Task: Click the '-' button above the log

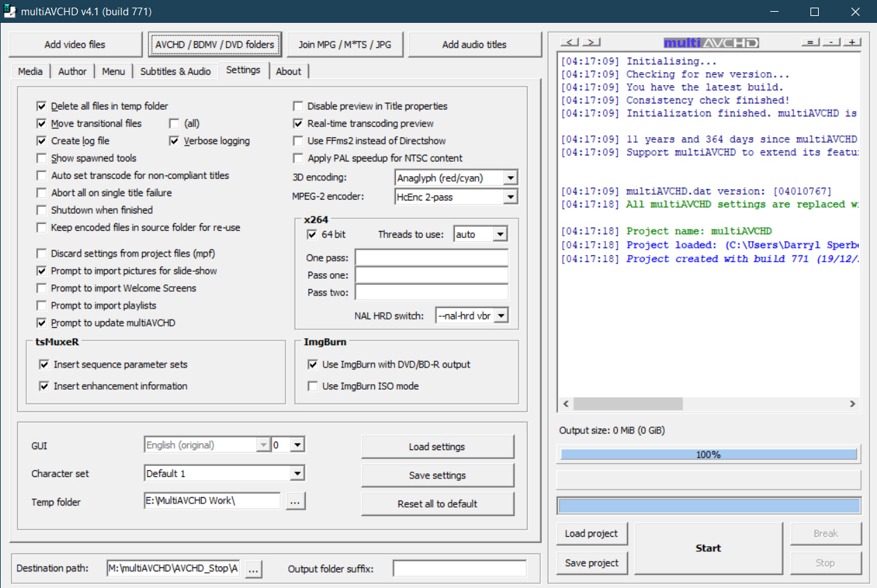Action: [x=831, y=43]
